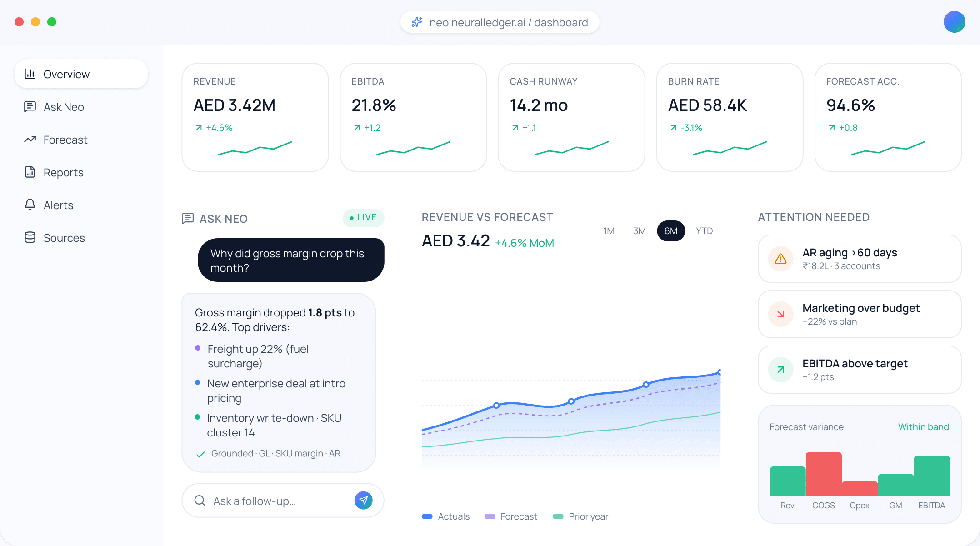Click the Burn Rate card trend arrow icon
980x546 pixels.
tap(673, 128)
